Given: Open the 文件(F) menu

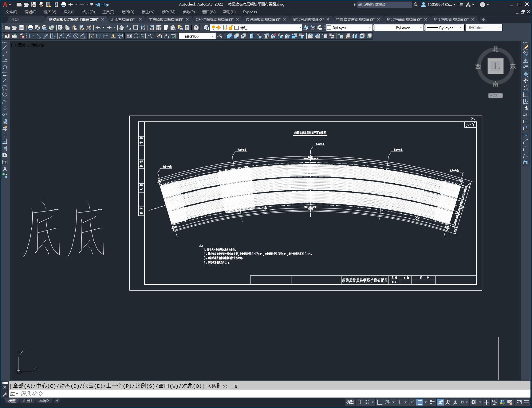Looking at the screenshot, I should click(x=11, y=12).
